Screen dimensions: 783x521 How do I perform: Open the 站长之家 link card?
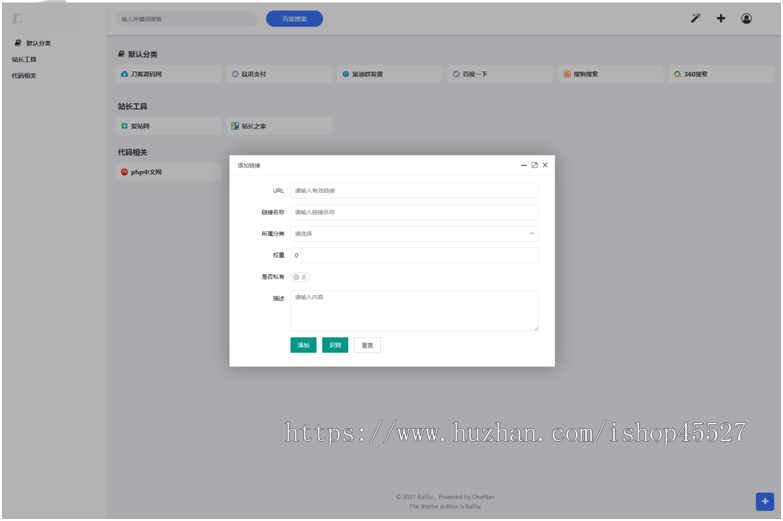pos(279,126)
